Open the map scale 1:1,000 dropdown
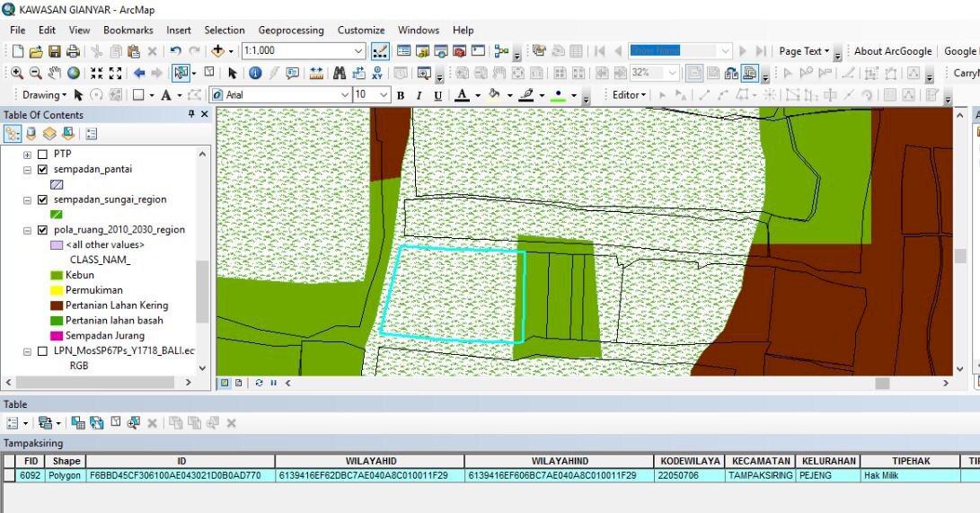This screenshot has height=513, width=980. pyautogui.click(x=358, y=51)
